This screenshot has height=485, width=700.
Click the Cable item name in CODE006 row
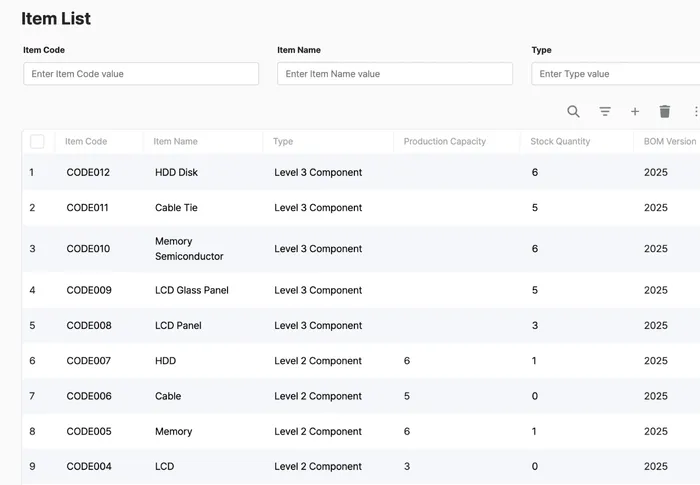click(x=168, y=396)
